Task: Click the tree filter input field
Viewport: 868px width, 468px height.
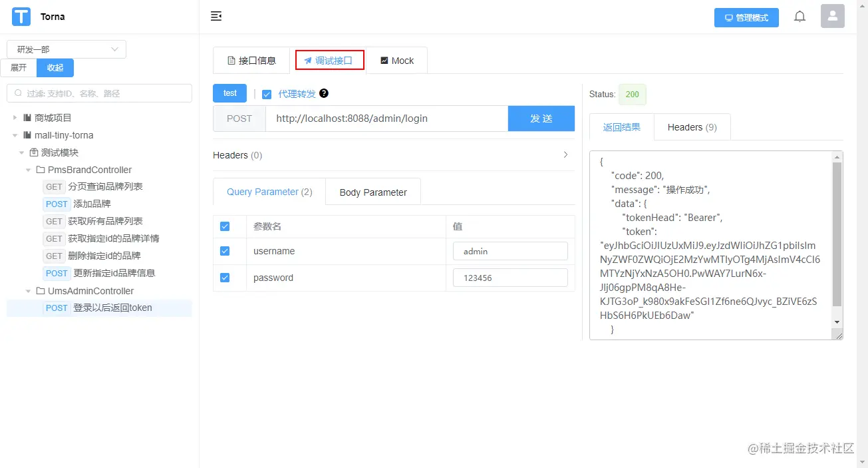Action: [100, 93]
